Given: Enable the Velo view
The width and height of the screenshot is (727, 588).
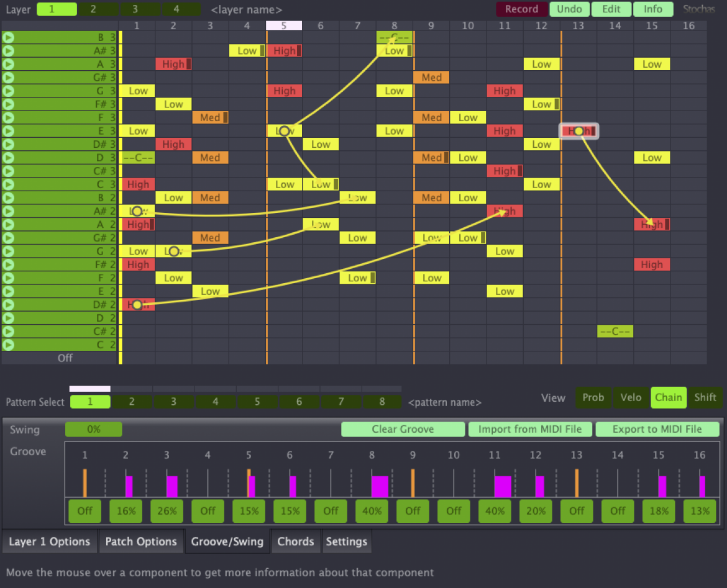Looking at the screenshot, I should pos(631,397).
